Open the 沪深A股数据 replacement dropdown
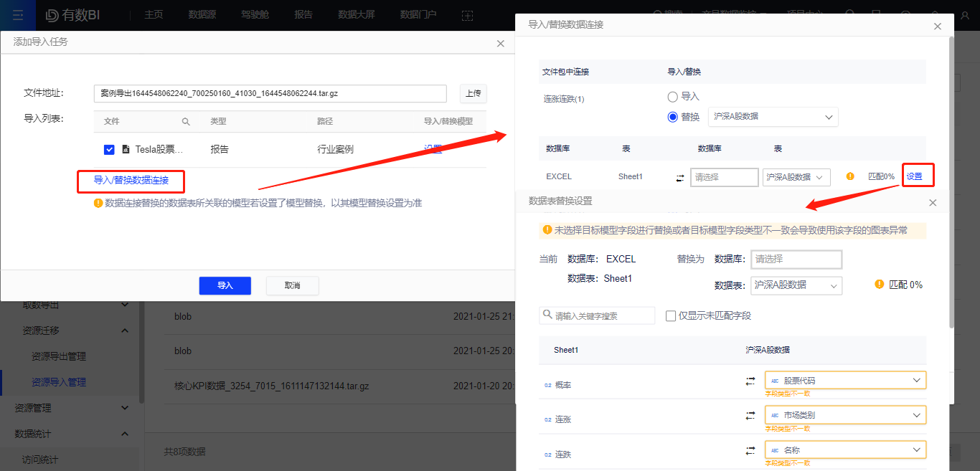 point(773,116)
